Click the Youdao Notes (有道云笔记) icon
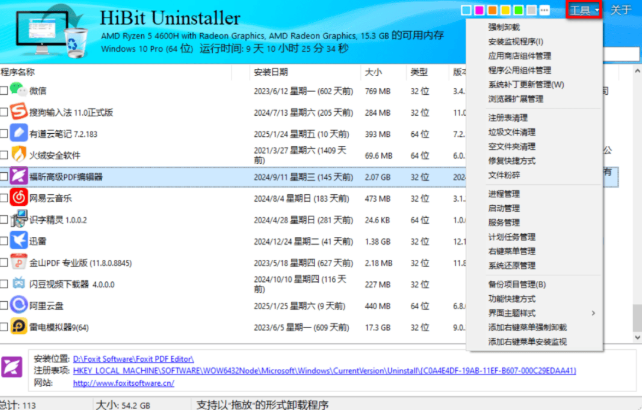 [x=19, y=133]
